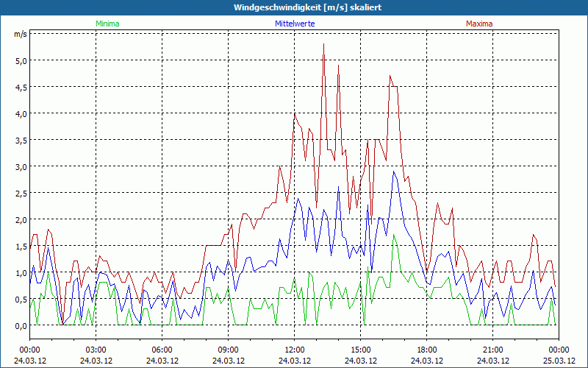Click the 09:00 time axis label
The width and height of the screenshot is (588, 368).
(229, 350)
